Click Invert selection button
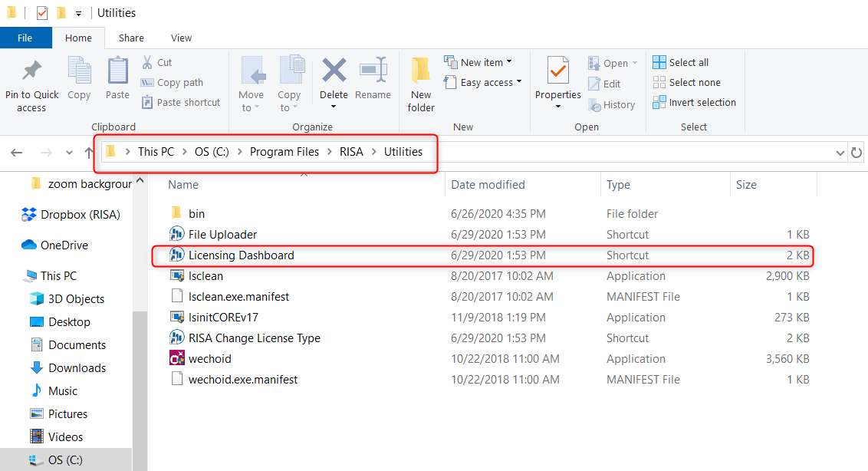 (x=694, y=102)
